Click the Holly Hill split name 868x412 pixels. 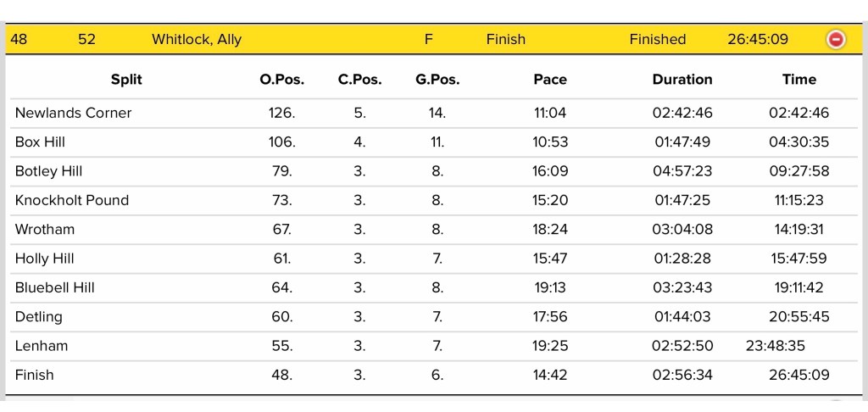(45, 259)
